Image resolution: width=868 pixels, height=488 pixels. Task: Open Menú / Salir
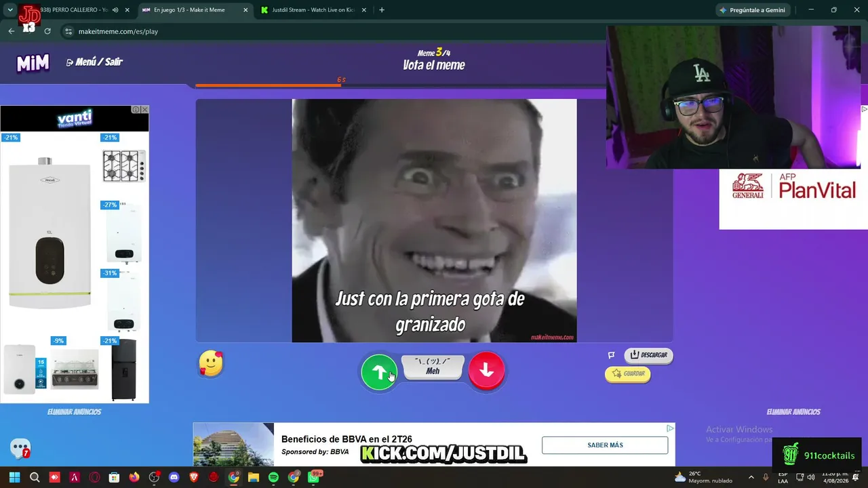94,62
